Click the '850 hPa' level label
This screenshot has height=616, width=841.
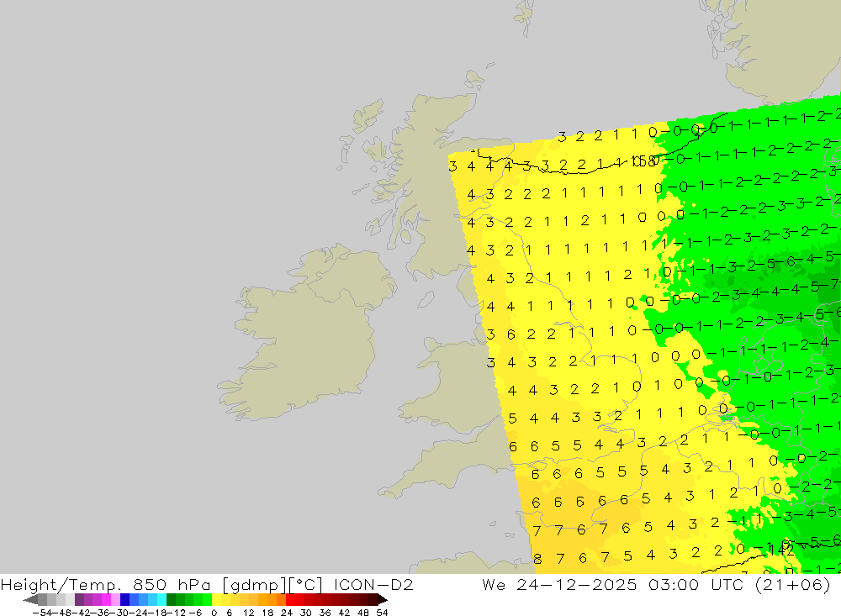click(172, 584)
